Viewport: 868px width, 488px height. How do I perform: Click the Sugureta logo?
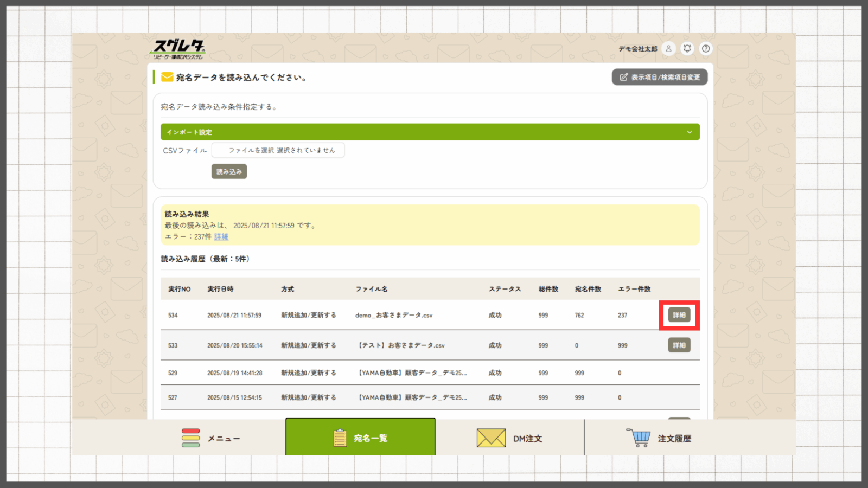click(x=178, y=49)
